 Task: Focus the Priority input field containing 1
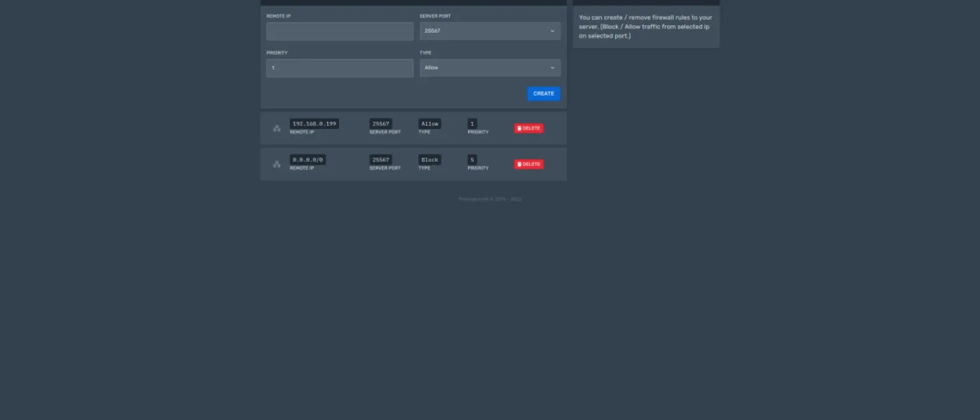point(340,68)
